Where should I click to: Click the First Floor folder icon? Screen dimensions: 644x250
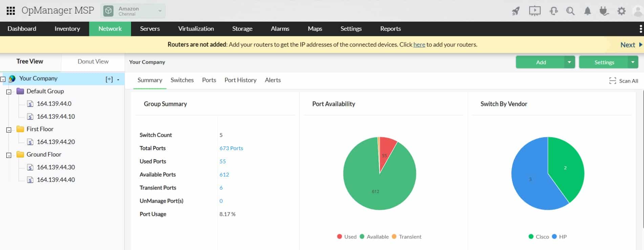(20, 129)
